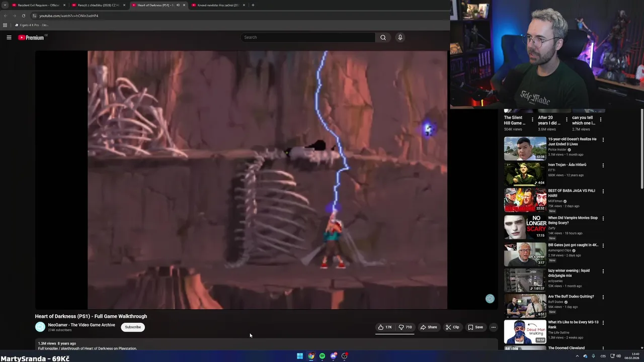Open options for MS-13 Rank video

[x=603, y=323]
